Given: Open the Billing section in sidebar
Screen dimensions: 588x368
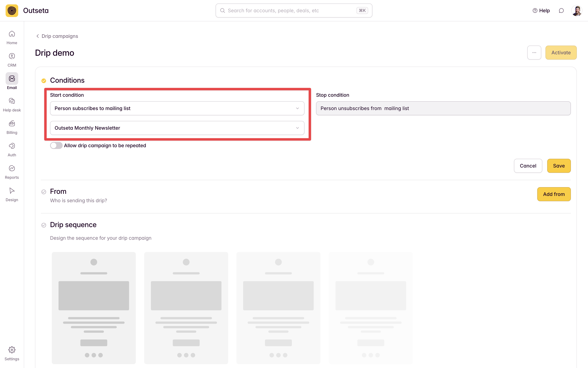Looking at the screenshot, I should point(12,127).
